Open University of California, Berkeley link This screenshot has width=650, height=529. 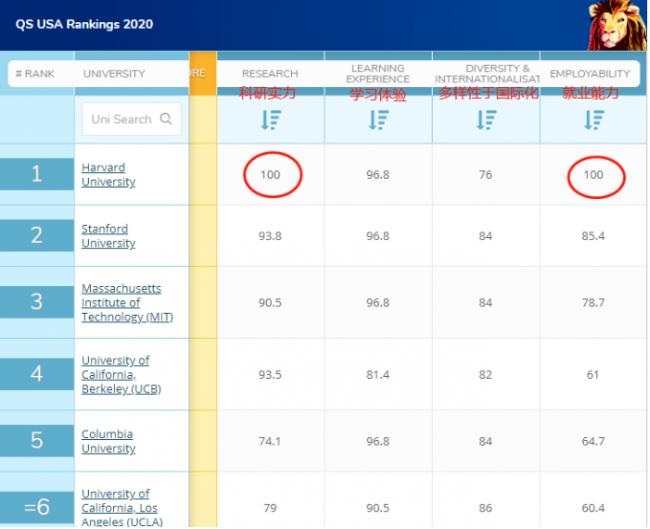click(121, 375)
